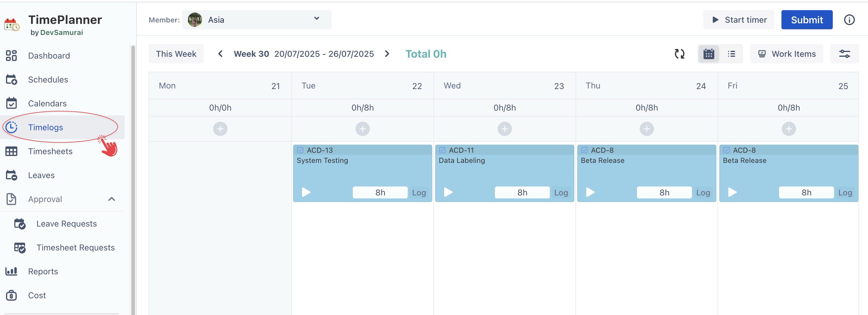
Task: Open the filter settings sliders icon
Action: pos(844,54)
